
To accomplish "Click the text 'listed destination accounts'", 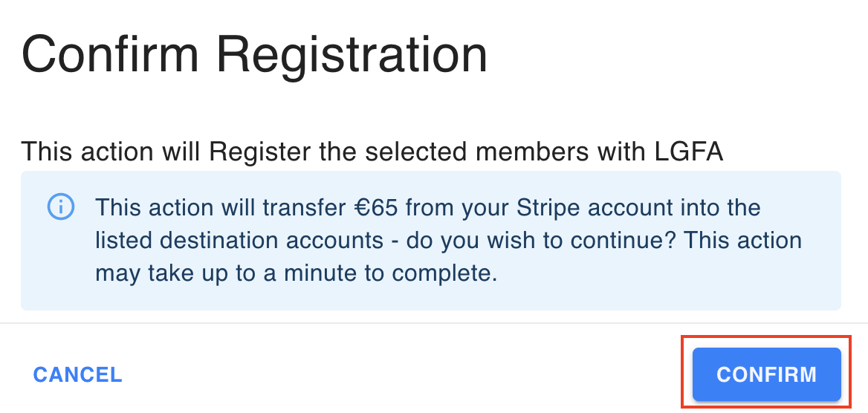I will pyautogui.click(x=239, y=241).
